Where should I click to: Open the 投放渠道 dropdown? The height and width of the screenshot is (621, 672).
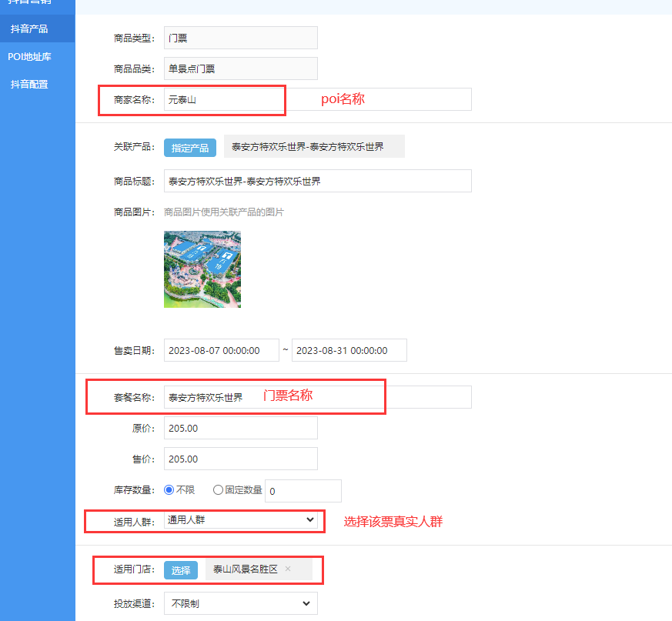[x=240, y=603]
